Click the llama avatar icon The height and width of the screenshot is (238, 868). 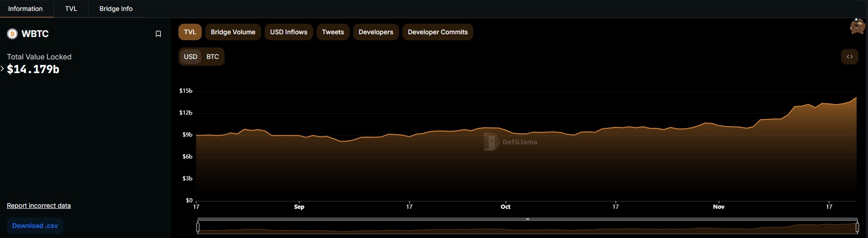click(857, 26)
